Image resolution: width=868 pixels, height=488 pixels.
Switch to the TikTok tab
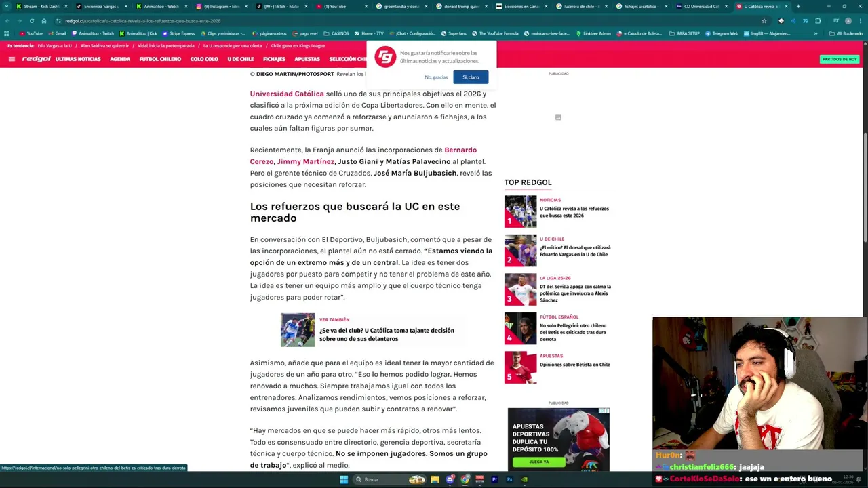pos(281,6)
